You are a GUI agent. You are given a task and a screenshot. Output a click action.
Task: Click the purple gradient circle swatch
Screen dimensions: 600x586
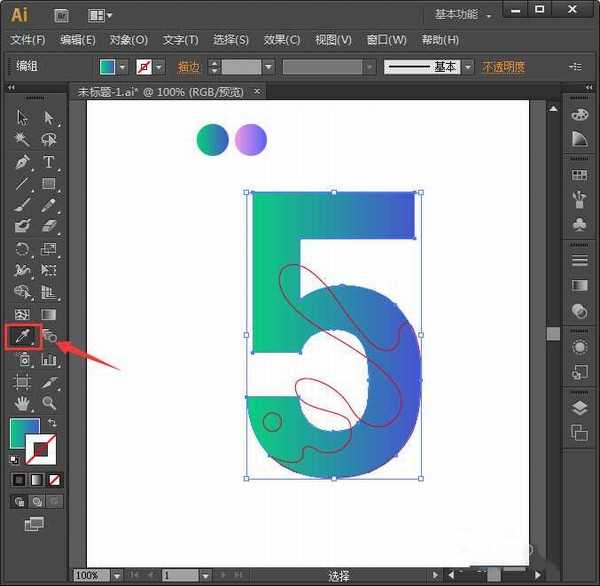[x=251, y=140]
